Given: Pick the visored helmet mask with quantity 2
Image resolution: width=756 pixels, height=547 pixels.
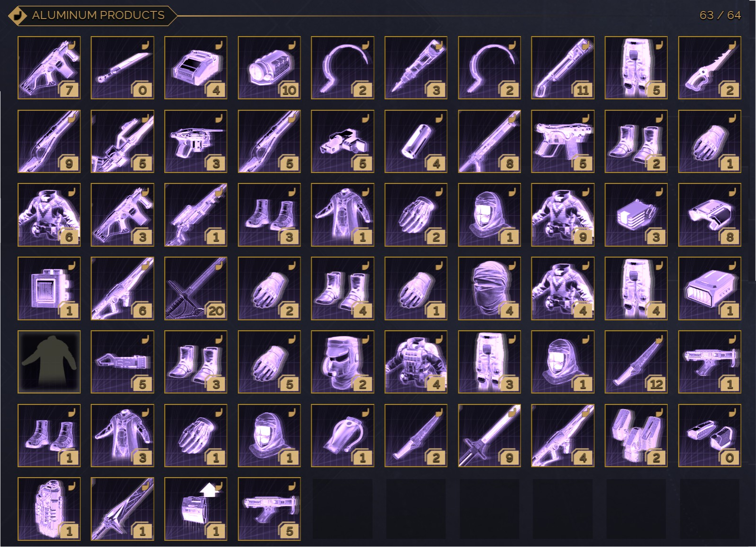Looking at the screenshot, I should click(342, 362).
